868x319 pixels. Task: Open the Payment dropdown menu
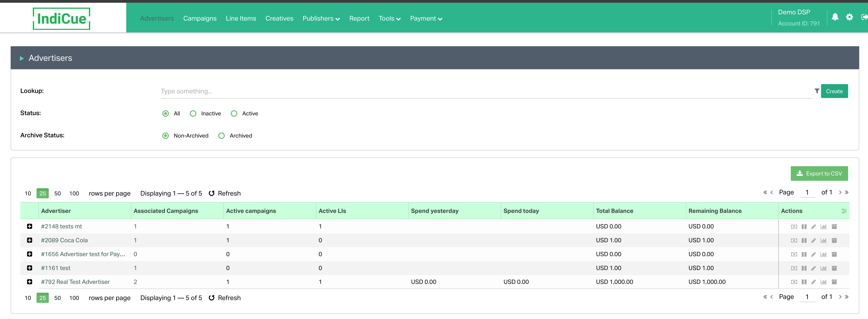coord(426,18)
